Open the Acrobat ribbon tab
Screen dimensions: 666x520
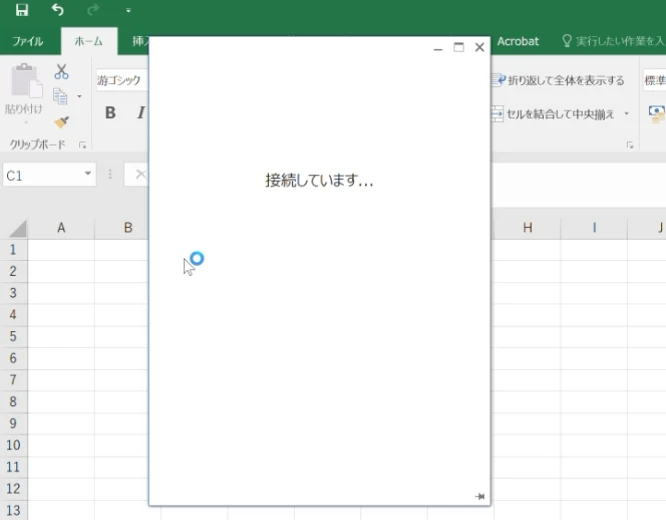click(x=518, y=41)
